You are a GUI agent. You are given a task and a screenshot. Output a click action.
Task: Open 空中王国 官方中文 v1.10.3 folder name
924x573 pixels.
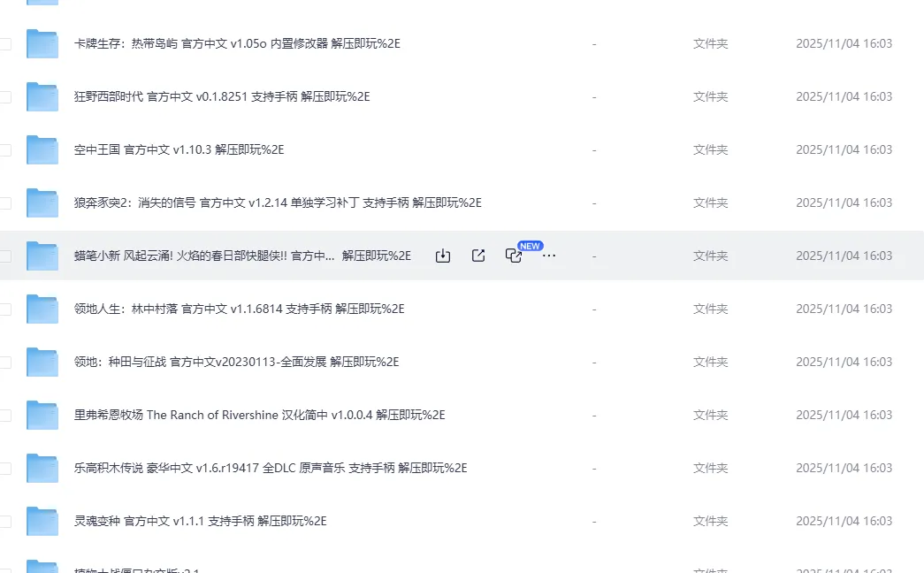click(x=179, y=149)
